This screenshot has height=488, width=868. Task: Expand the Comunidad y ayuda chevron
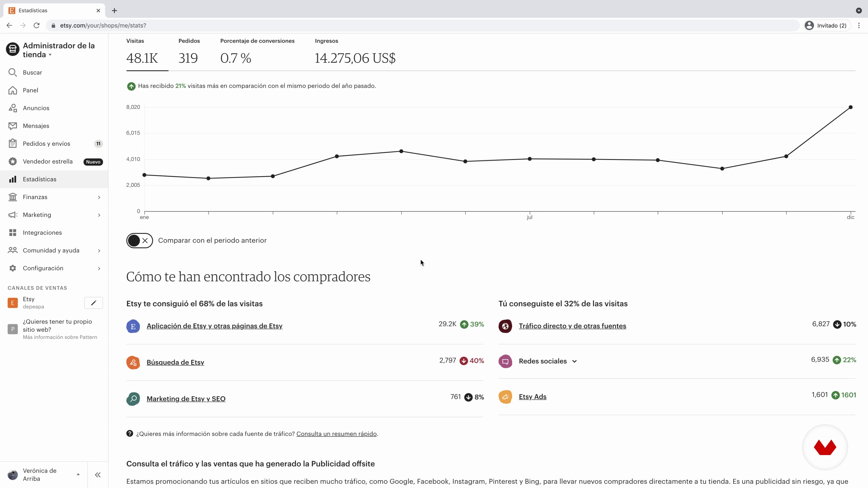pyautogui.click(x=99, y=251)
